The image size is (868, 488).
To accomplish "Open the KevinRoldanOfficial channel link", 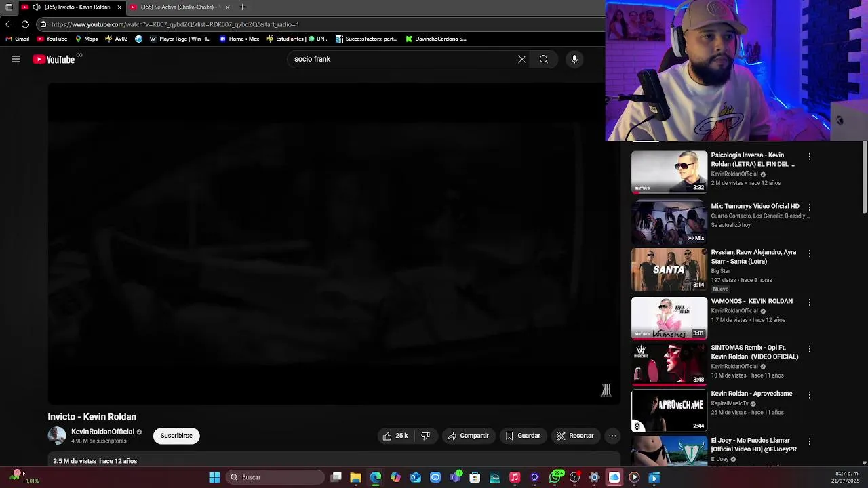I will 102,432.
